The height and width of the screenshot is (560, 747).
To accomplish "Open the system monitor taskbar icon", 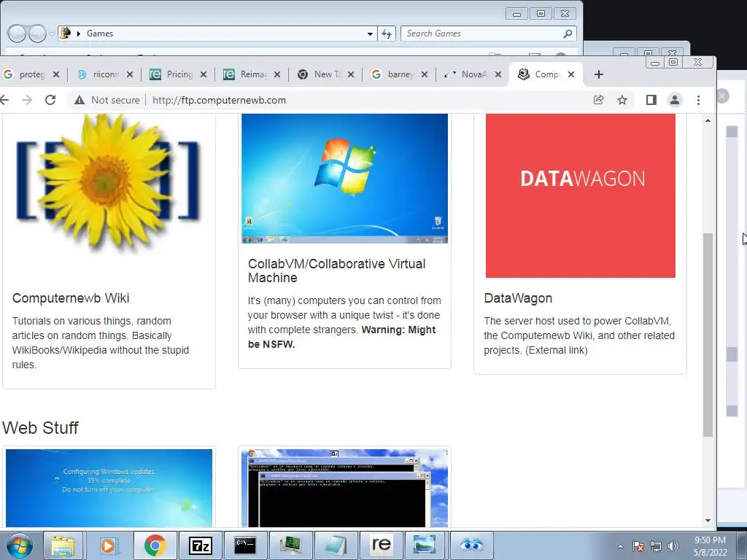I will 290,545.
